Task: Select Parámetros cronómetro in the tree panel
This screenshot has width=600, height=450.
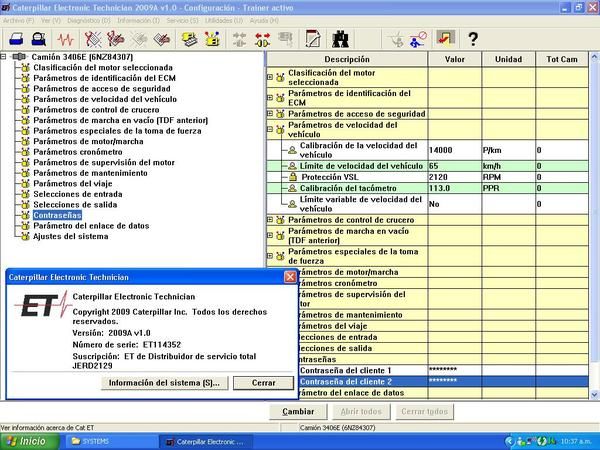Action: click(x=78, y=152)
